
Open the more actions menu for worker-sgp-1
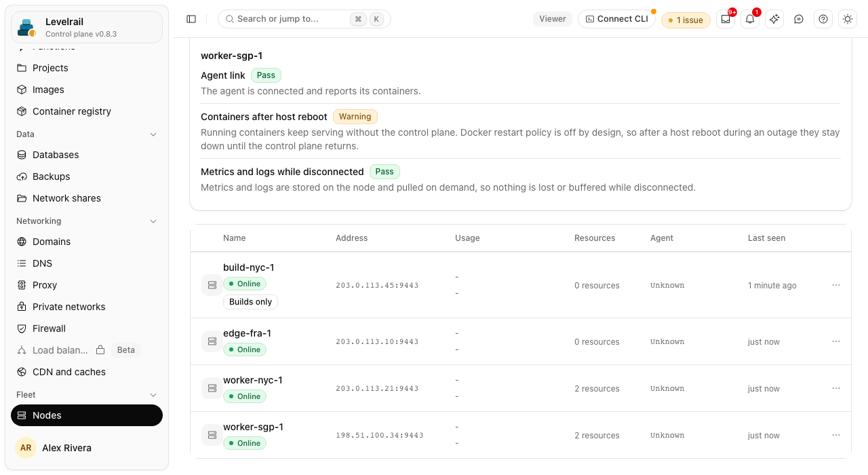pos(836,435)
